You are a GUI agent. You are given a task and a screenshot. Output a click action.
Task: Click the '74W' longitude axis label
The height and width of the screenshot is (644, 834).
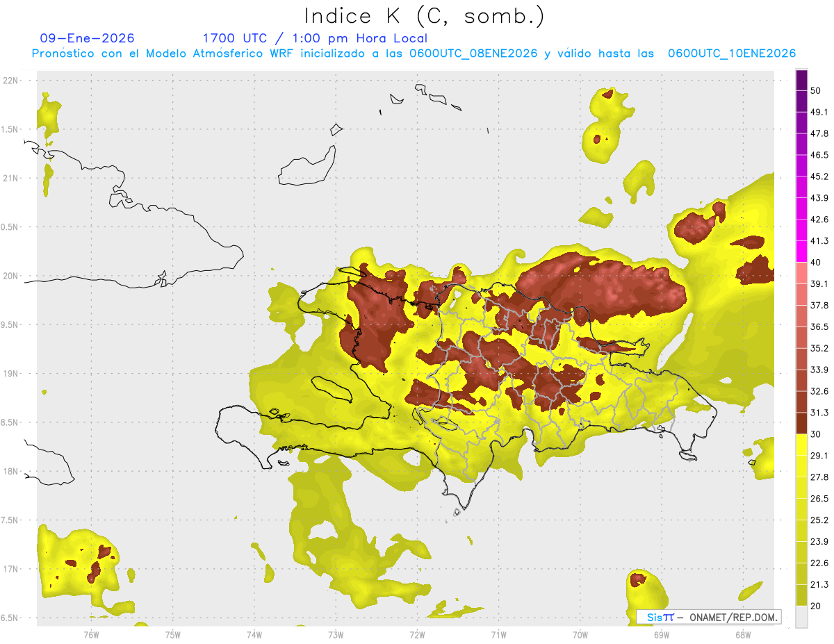coord(254,636)
